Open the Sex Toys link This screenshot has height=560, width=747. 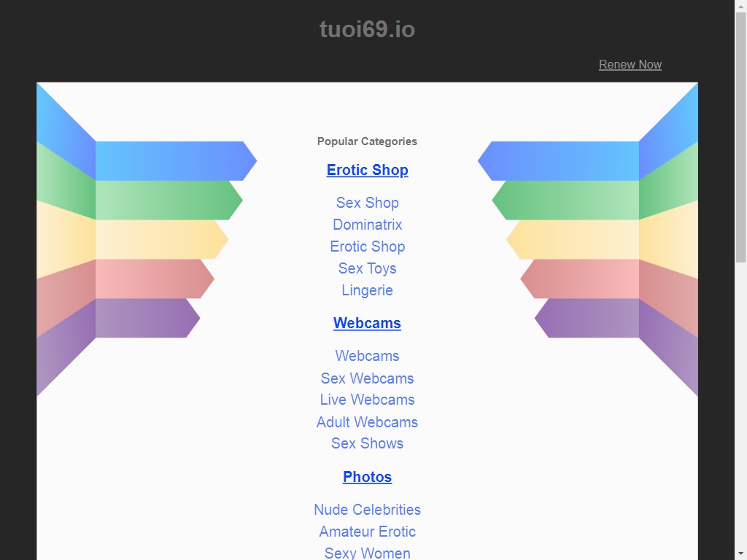point(367,268)
